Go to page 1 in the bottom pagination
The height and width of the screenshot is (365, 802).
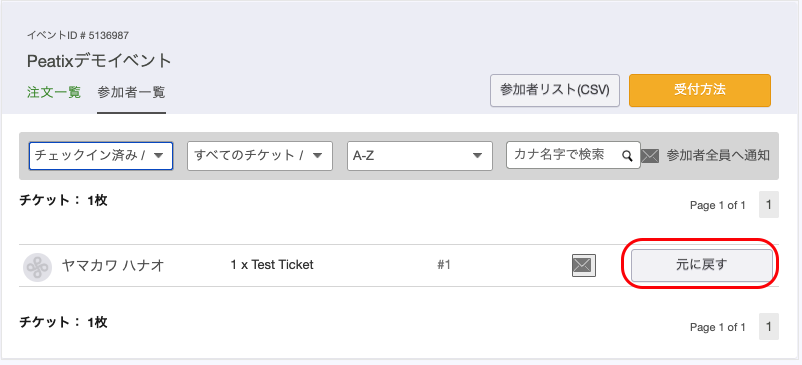click(768, 327)
